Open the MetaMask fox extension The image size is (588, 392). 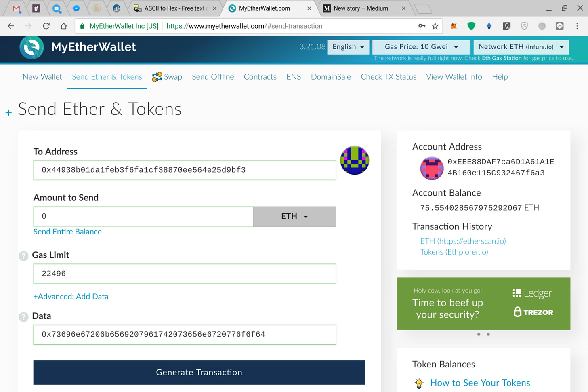454,26
